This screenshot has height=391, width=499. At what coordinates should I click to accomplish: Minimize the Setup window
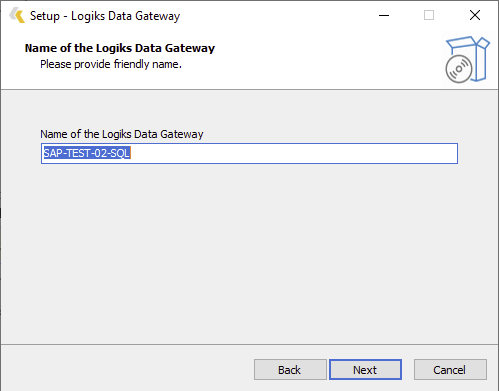384,15
